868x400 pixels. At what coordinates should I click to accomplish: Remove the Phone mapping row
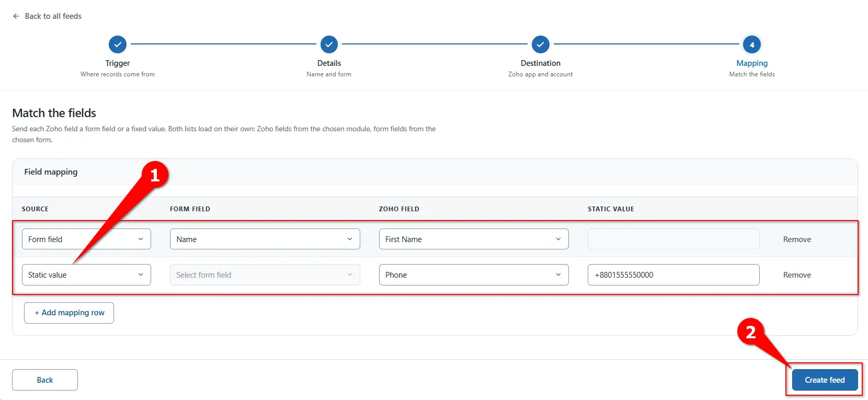click(797, 275)
